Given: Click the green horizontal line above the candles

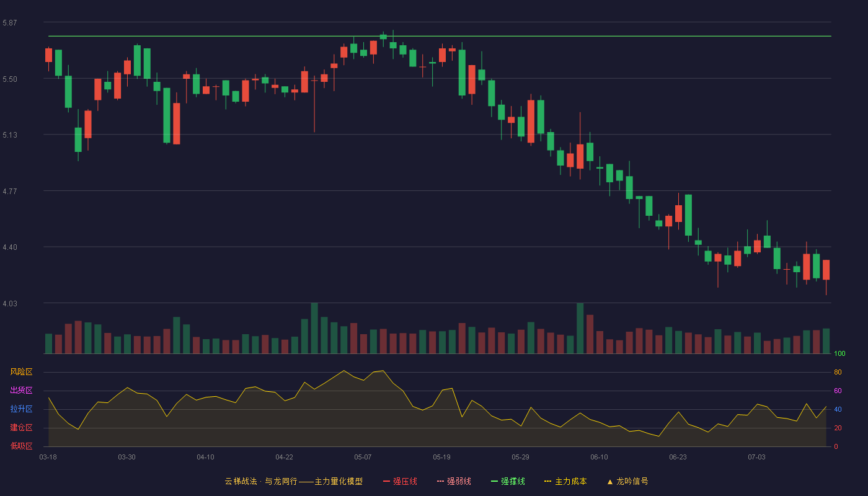Looking at the screenshot, I should click(x=440, y=36).
